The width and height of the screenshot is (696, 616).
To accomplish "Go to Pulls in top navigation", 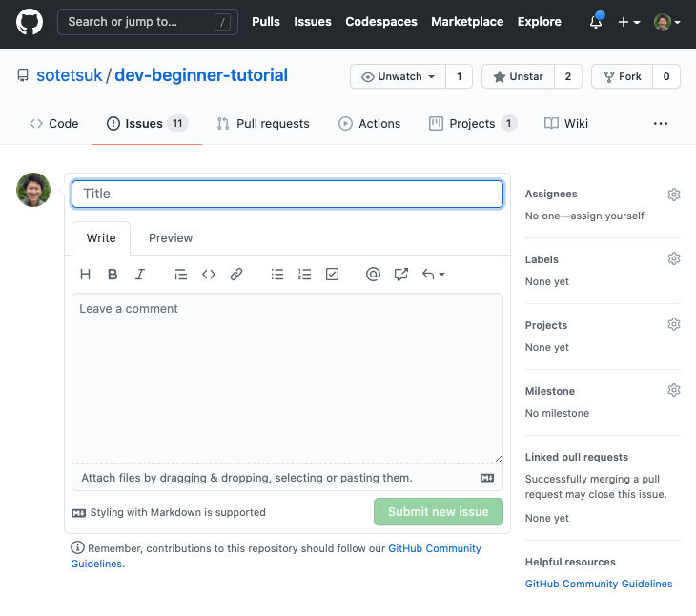I will pos(265,22).
